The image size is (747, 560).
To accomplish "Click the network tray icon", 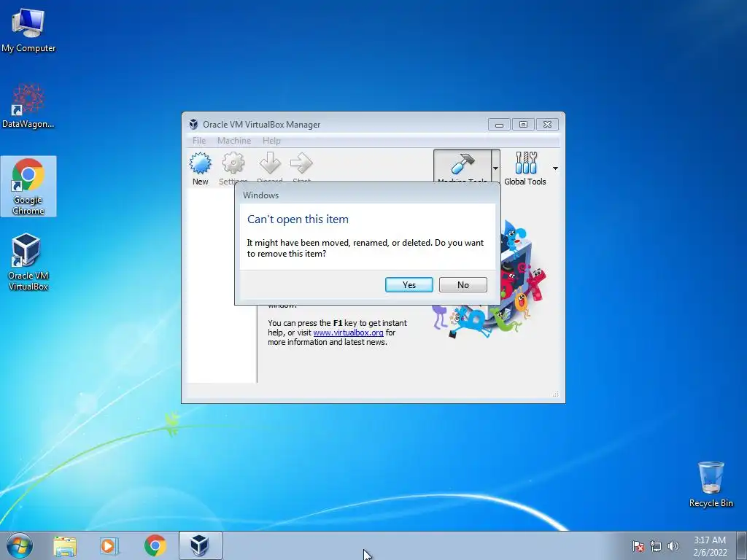I will [656, 546].
